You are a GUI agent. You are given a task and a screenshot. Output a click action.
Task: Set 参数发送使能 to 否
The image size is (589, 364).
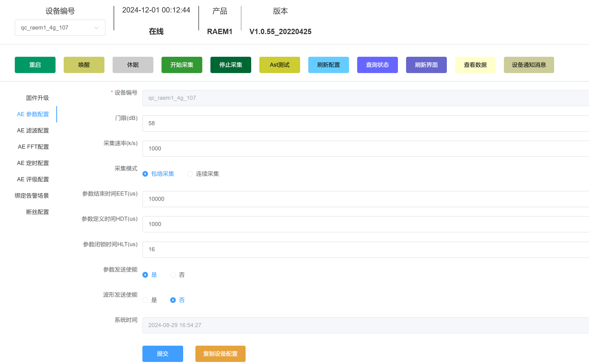tap(173, 275)
